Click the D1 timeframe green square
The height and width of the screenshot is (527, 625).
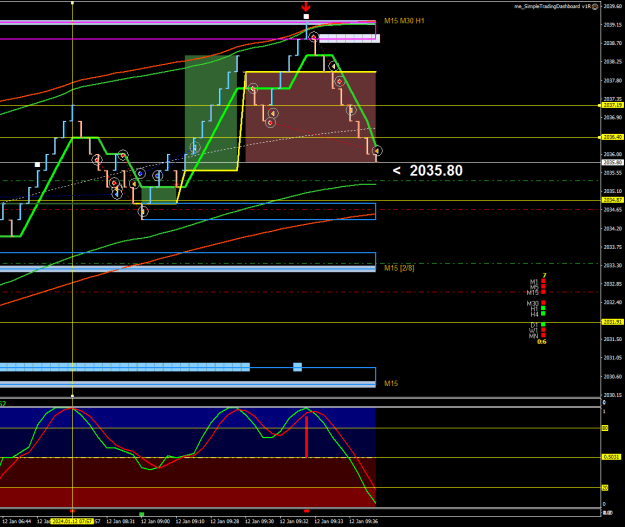pos(543,324)
